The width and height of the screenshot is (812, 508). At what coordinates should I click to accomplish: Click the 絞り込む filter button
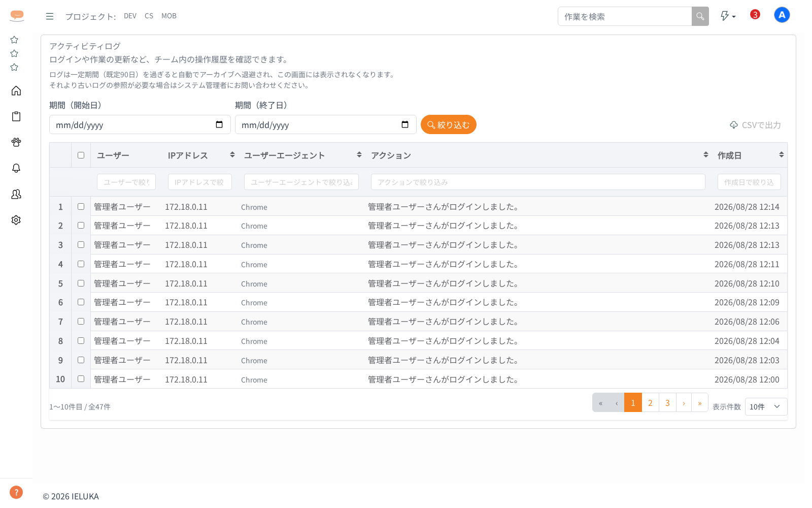(x=449, y=124)
